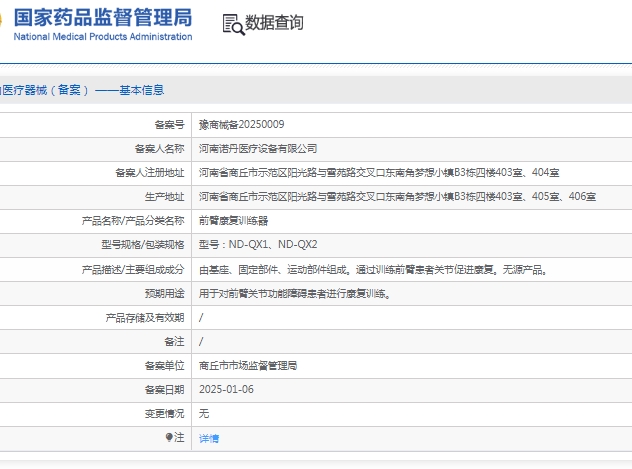The width and height of the screenshot is (632, 469).
Task: Select the 无 value in 变更情况 row
Action: (204, 414)
